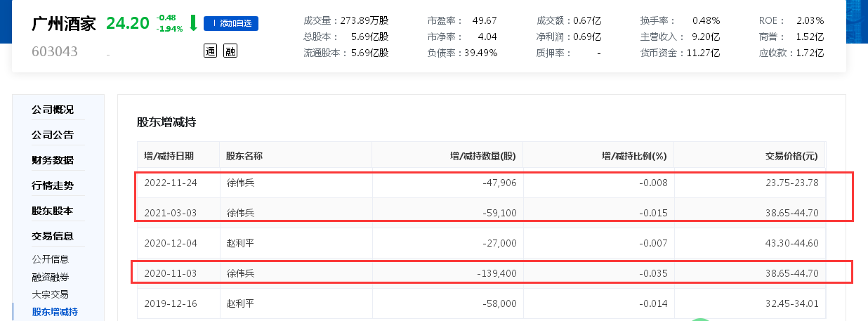
Task: Click the 融 (margin trading) badge icon
Action: [230, 51]
